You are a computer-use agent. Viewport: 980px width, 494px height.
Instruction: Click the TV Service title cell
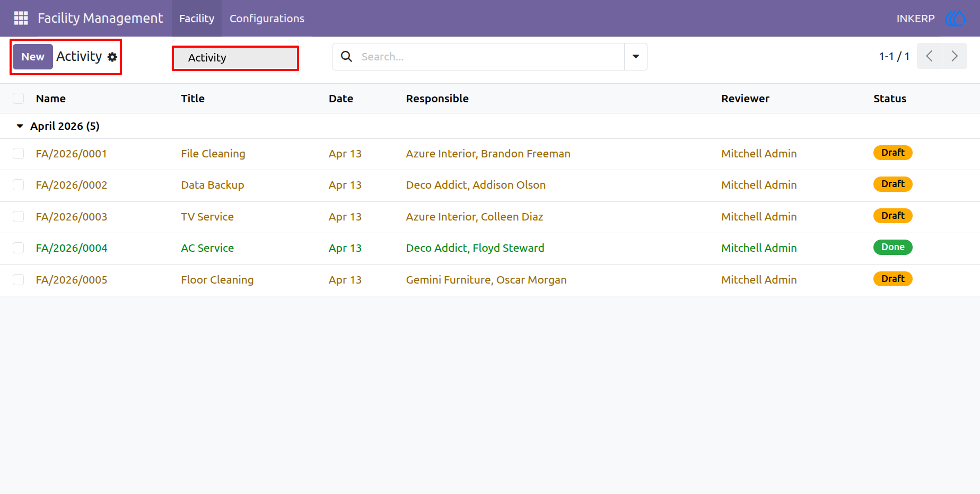click(207, 217)
